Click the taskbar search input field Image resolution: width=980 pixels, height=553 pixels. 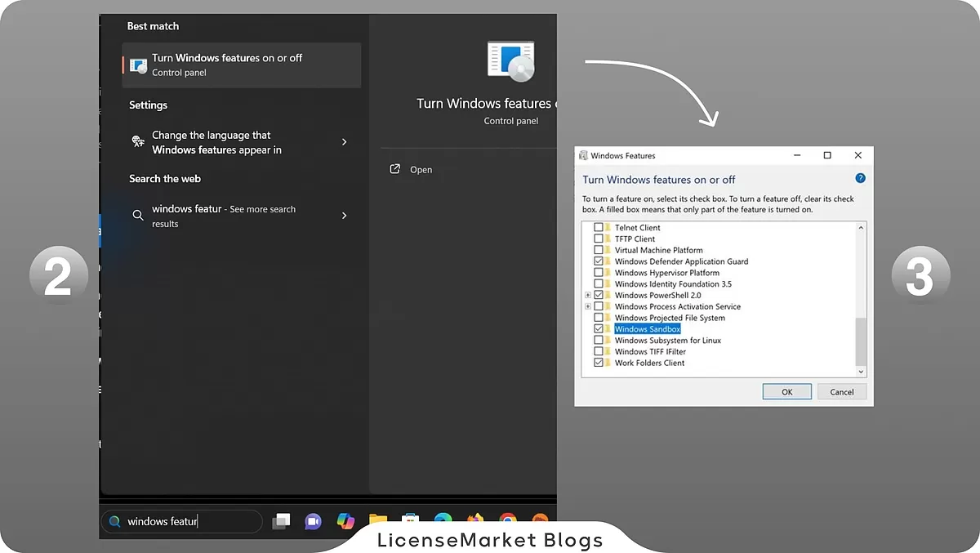181,521
